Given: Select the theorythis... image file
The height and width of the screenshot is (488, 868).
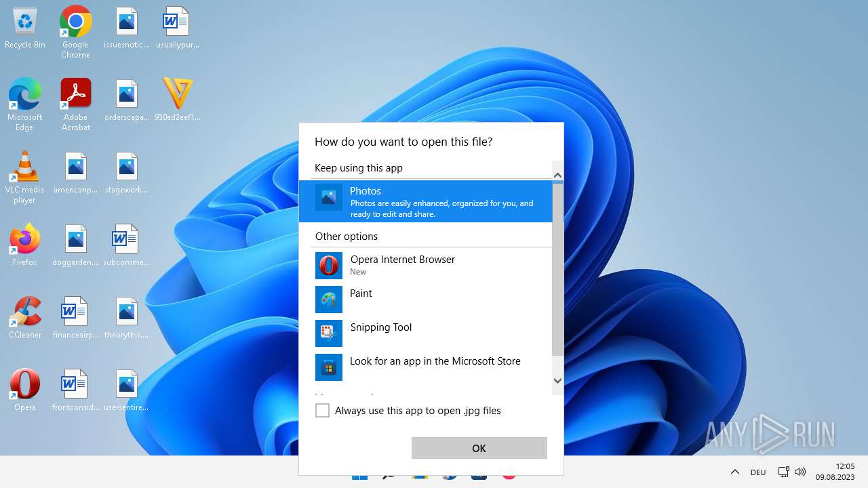Looking at the screenshot, I should [127, 317].
